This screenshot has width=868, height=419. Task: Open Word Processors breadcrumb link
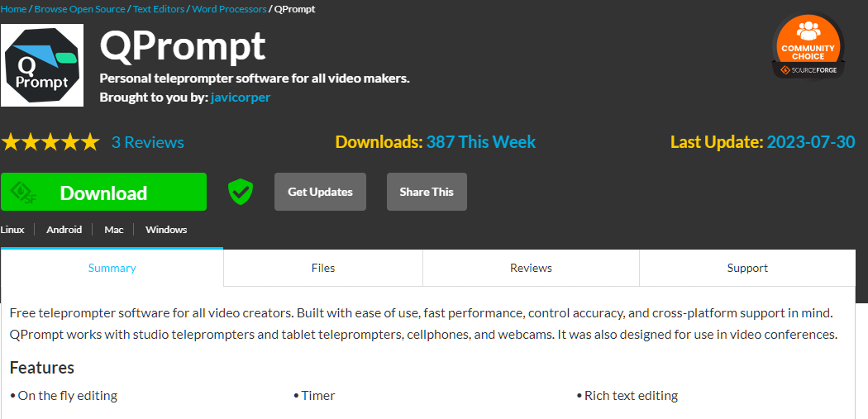pyautogui.click(x=229, y=9)
